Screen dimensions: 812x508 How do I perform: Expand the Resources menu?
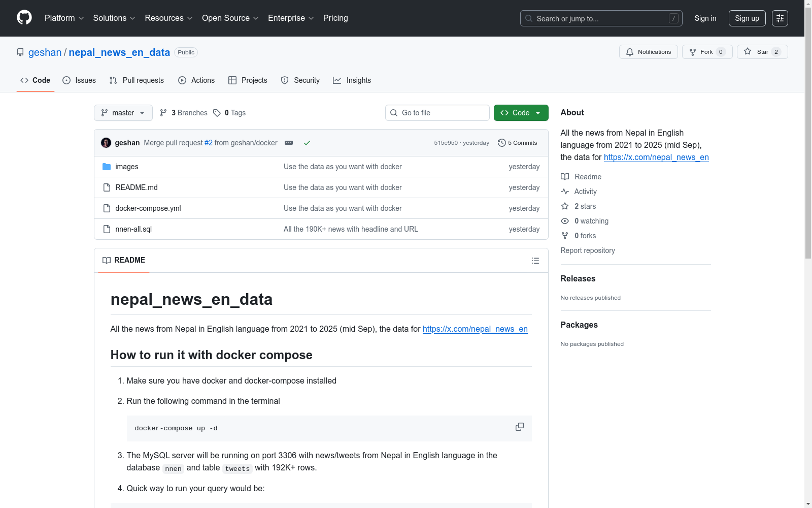pos(169,18)
